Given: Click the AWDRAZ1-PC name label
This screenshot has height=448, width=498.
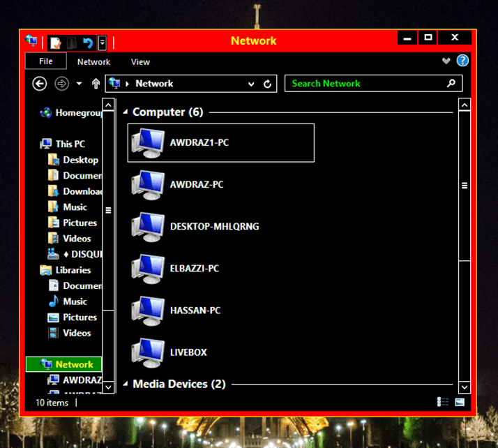Looking at the screenshot, I should click(199, 142).
